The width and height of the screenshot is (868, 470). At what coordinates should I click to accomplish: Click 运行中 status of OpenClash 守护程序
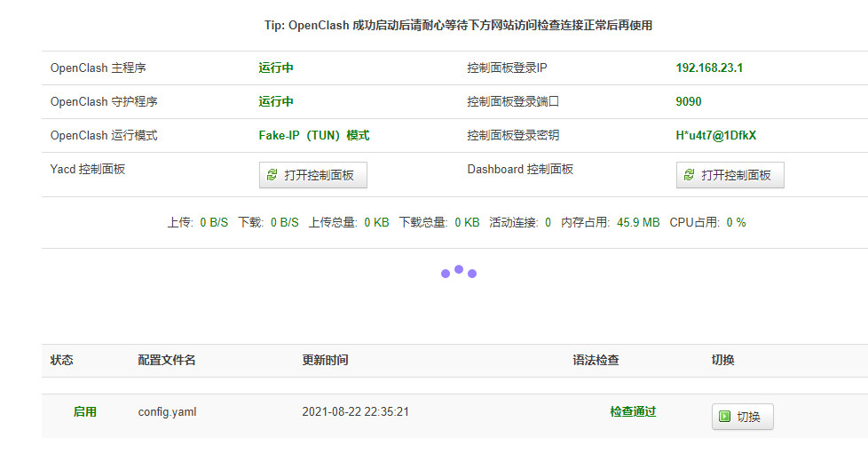pos(276,102)
